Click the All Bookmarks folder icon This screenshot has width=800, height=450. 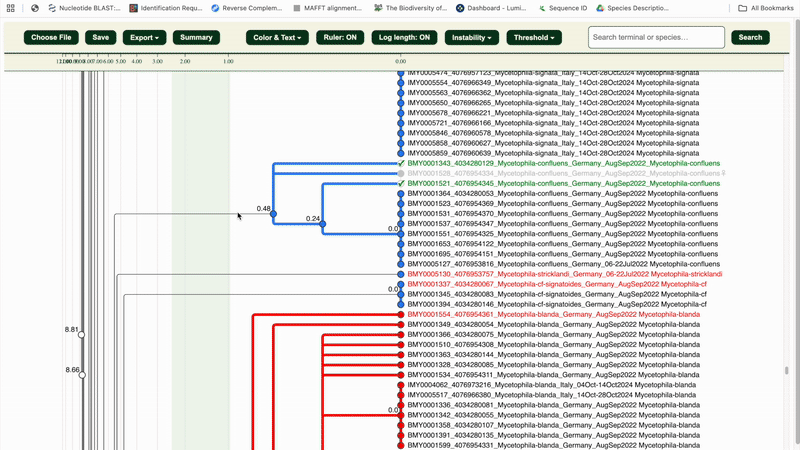click(742, 8)
